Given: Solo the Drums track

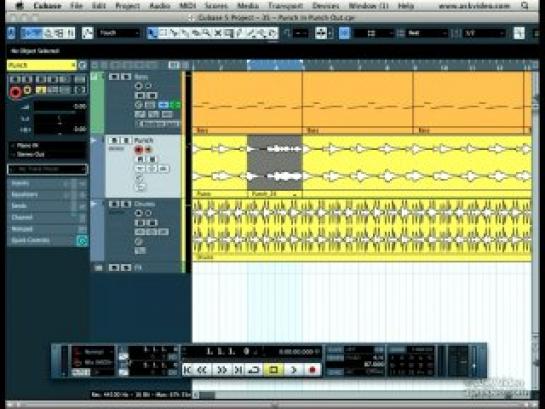Looking at the screenshot, I should [126, 204].
